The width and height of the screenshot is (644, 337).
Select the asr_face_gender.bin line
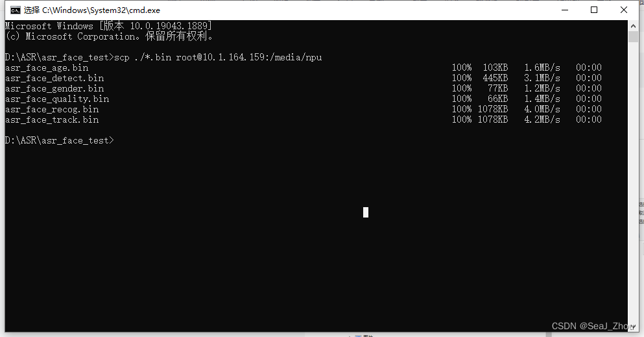coord(304,88)
